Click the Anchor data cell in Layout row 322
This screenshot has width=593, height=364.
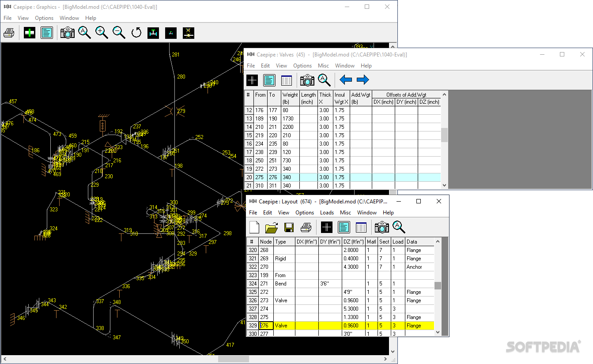[420, 267]
